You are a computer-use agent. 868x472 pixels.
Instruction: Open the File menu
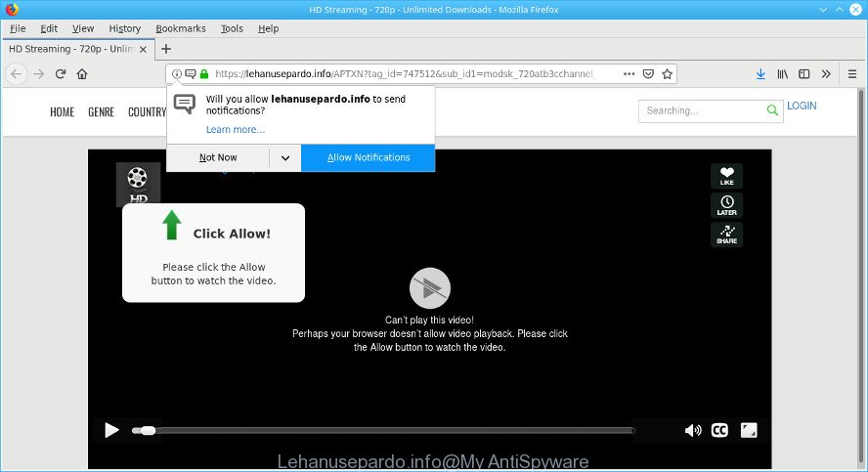tap(18, 28)
